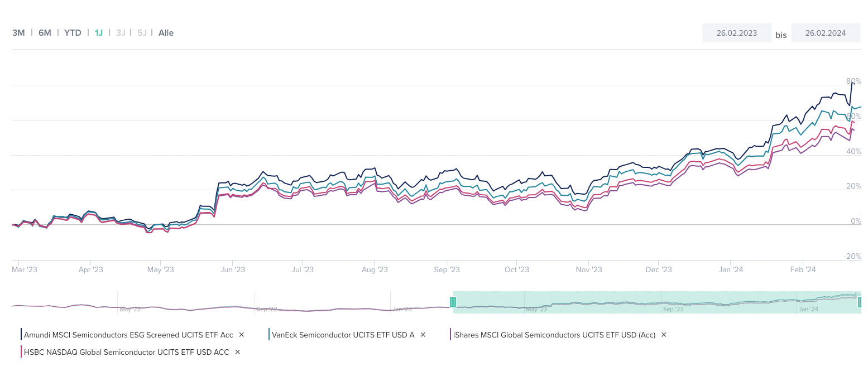The image size is (868, 376).
Task: Remove iShares MSCI Global Semiconductors ETF
Action: (x=664, y=335)
